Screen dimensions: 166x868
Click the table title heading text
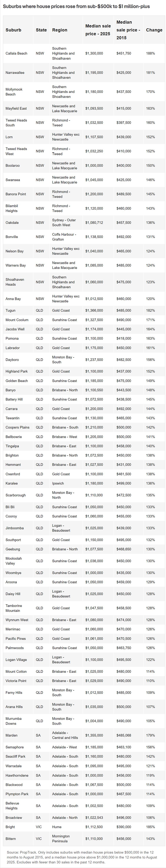click(x=76, y=6)
